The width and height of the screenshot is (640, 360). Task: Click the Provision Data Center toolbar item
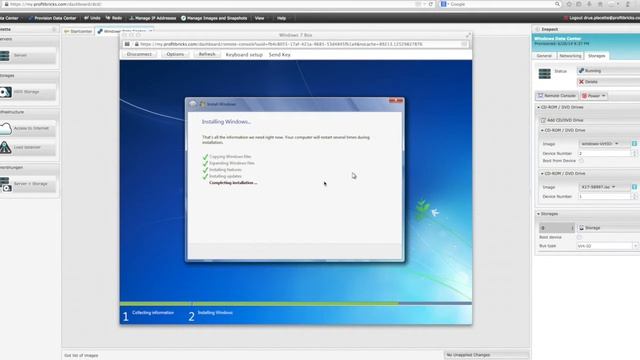point(52,18)
